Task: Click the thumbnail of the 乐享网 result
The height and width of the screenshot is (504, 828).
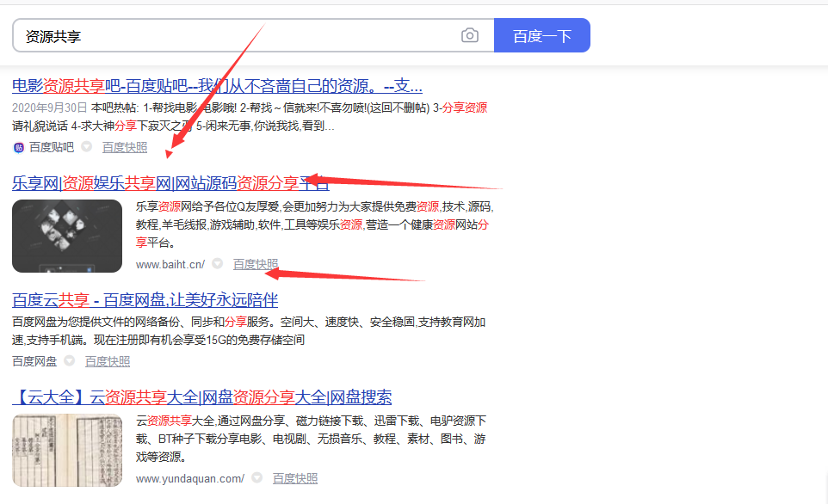Action: click(67, 236)
